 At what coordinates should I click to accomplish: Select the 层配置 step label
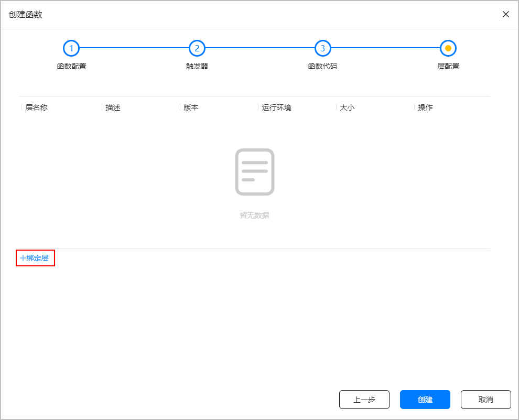pos(448,67)
